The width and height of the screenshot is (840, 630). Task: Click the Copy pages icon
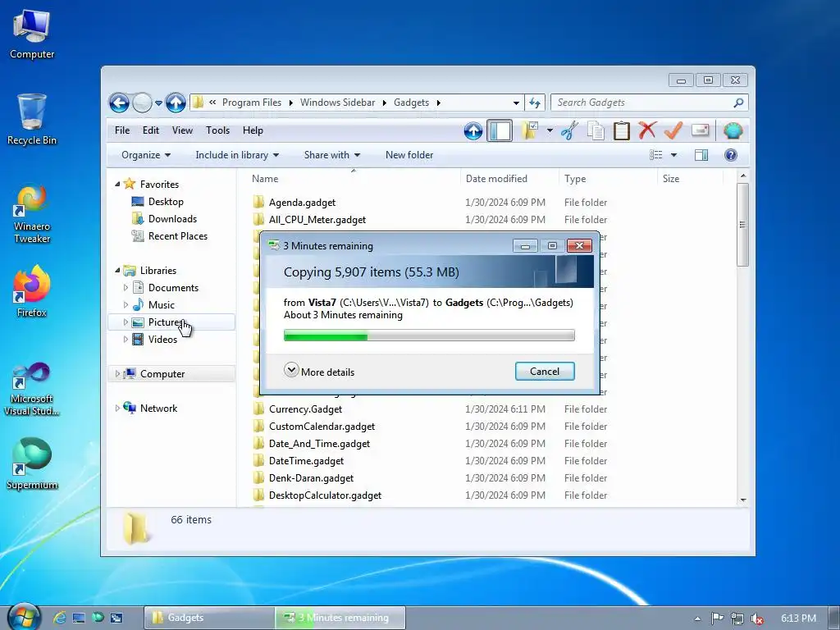click(596, 130)
